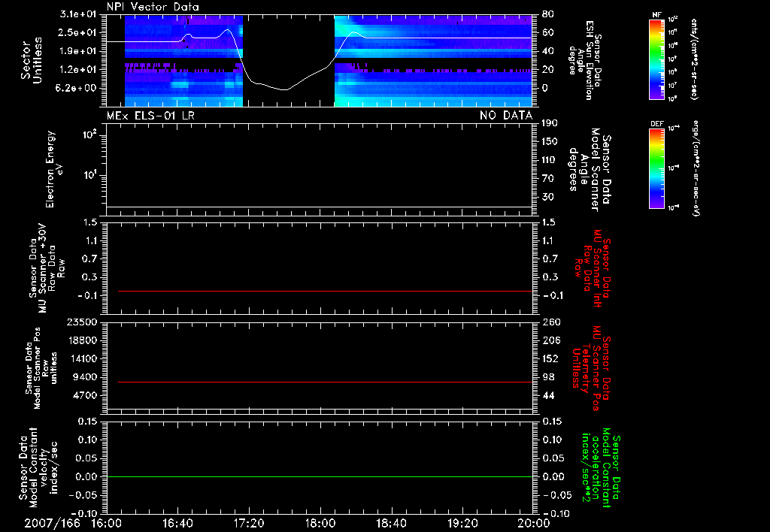Click the cyan band at bottom of right spectrogram
The height and width of the screenshot is (532, 770).
(433, 101)
